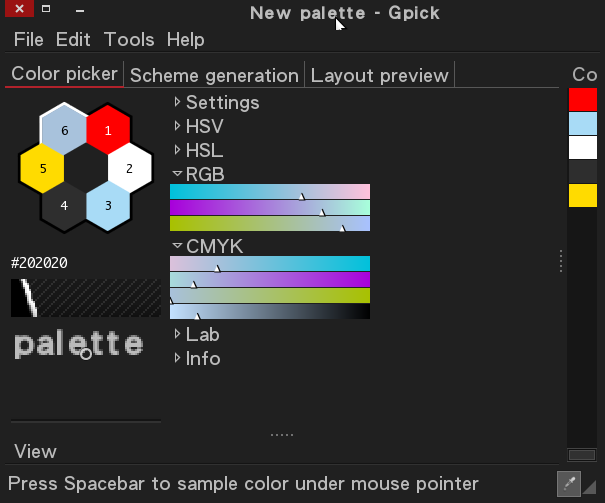
Task: Click the Co column header of palette list
Action: pyautogui.click(x=584, y=74)
